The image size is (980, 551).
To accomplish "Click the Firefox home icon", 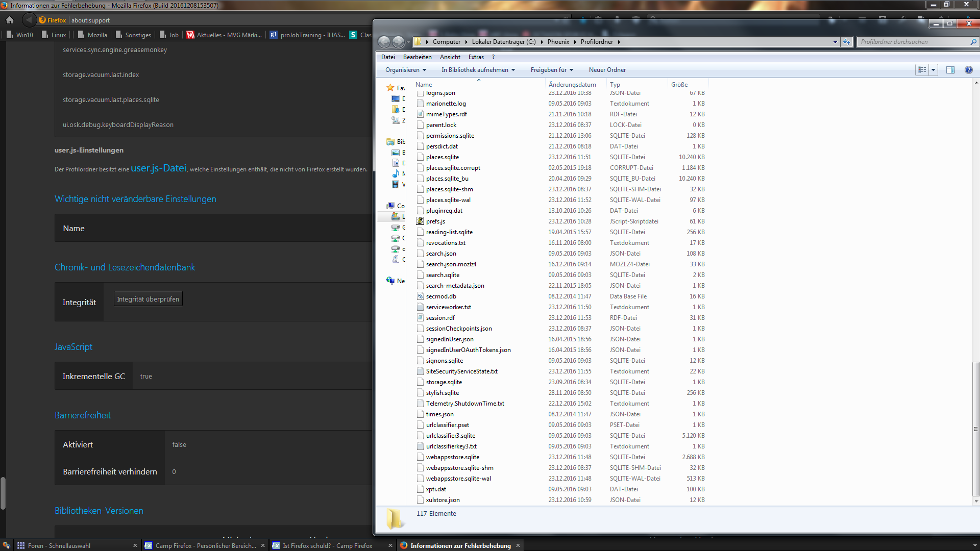I will (x=10, y=20).
